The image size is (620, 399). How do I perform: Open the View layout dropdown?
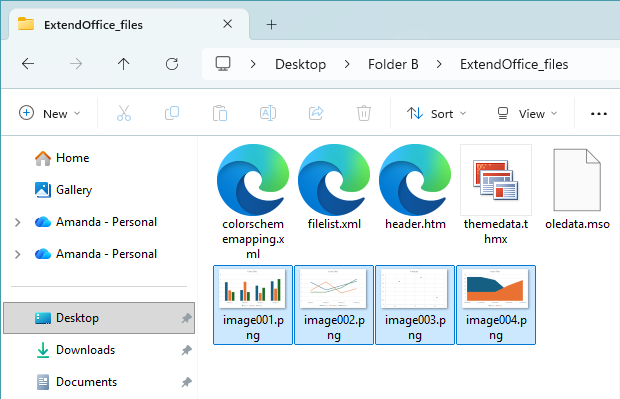tap(527, 113)
